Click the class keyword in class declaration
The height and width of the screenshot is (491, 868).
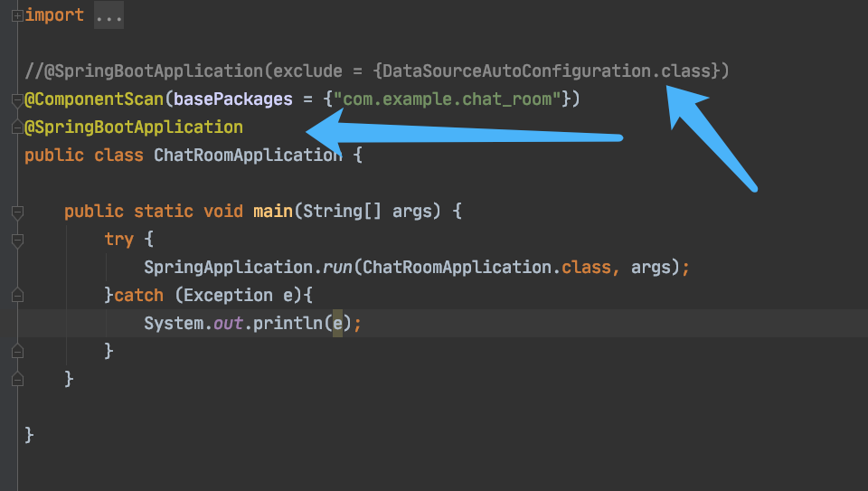[118, 156]
